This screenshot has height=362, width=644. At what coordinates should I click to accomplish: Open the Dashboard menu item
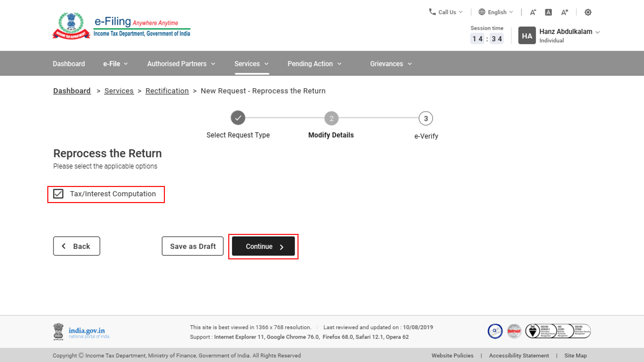pyautogui.click(x=69, y=63)
